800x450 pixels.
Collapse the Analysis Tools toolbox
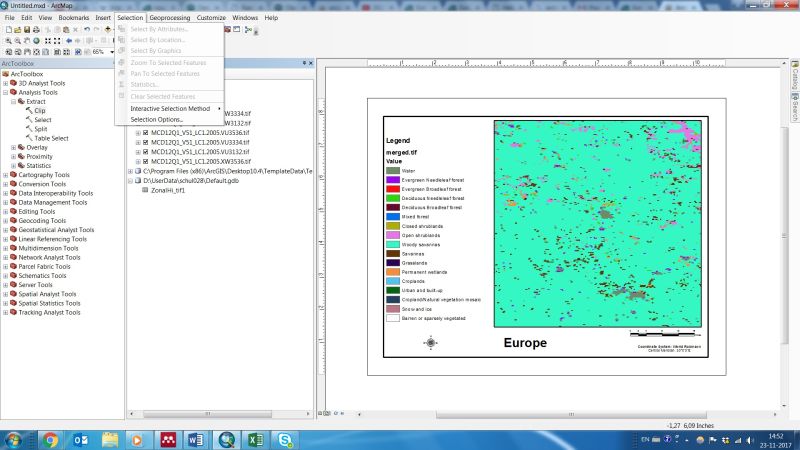point(6,92)
